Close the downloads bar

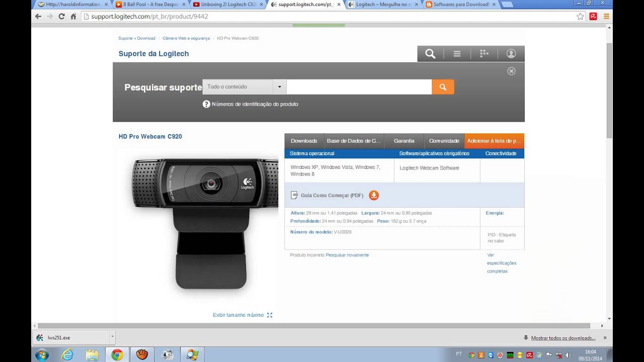tap(605, 338)
